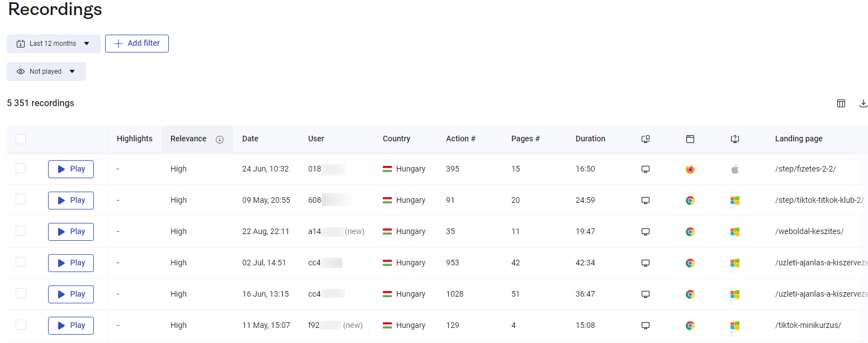The width and height of the screenshot is (868, 343).
Task: Click the browser column header icon
Action: [690, 139]
